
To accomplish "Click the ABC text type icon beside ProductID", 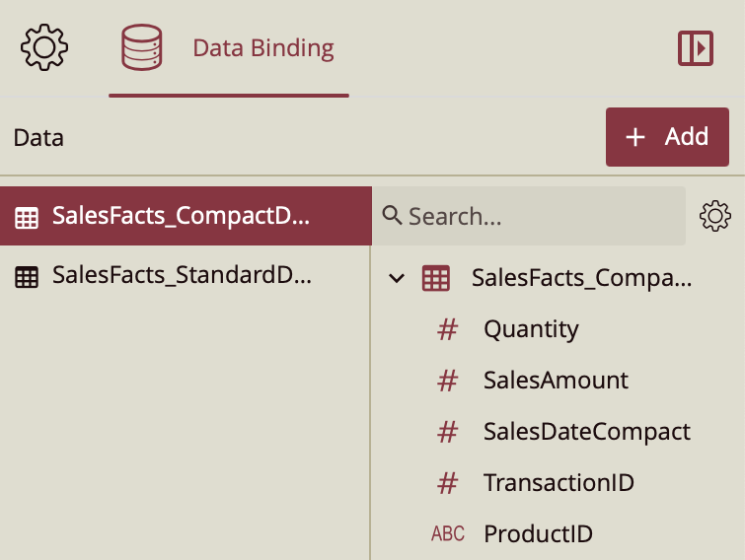I will point(448,534).
